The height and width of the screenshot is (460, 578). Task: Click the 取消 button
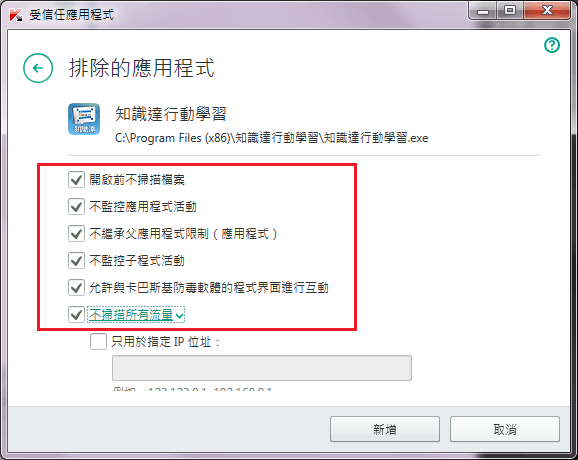click(x=505, y=429)
